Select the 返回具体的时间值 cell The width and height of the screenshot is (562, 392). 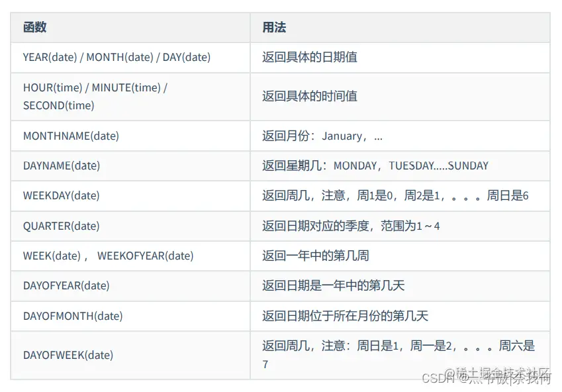(400, 97)
